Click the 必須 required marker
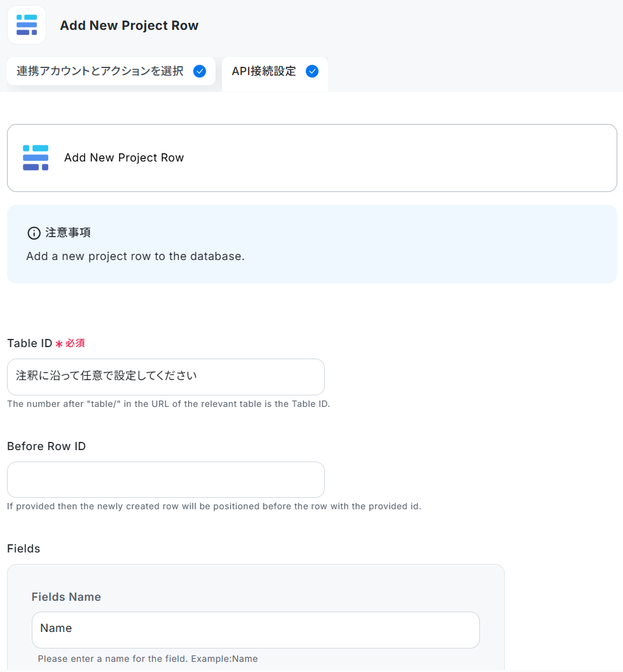The image size is (623, 672). coord(75,343)
